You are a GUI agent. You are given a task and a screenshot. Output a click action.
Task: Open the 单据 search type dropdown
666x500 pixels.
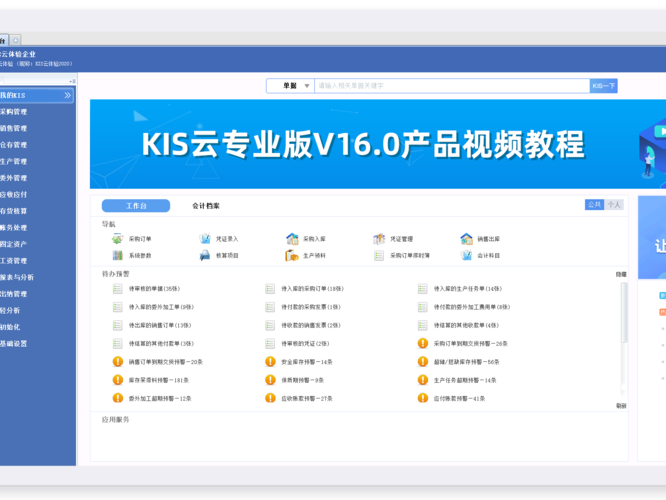tap(291, 86)
